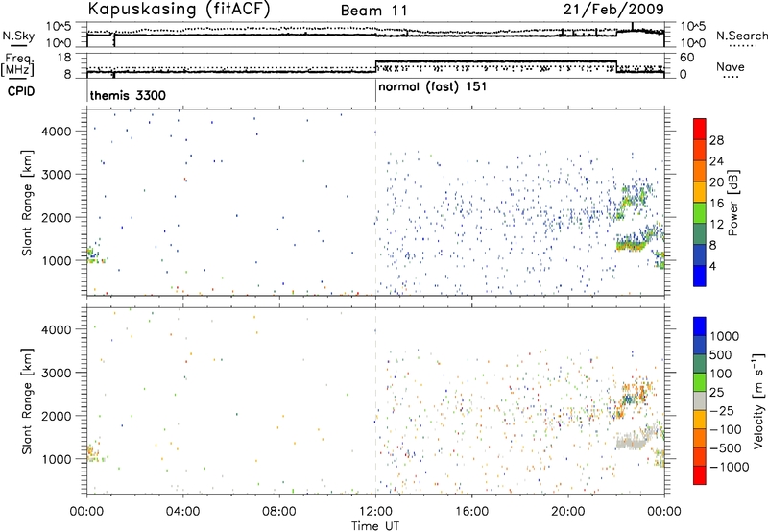Click the '3000' tick of the velocity panel
Viewport: 768px width, 532px height.
(x=57, y=373)
